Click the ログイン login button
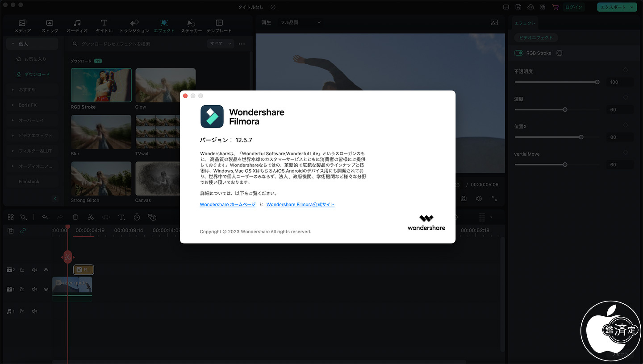This screenshot has height=364, width=643. click(573, 7)
